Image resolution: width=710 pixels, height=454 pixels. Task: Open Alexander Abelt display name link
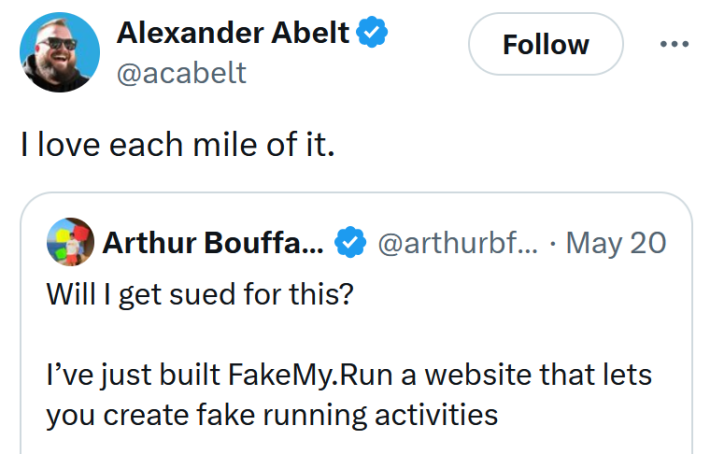coord(233,33)
